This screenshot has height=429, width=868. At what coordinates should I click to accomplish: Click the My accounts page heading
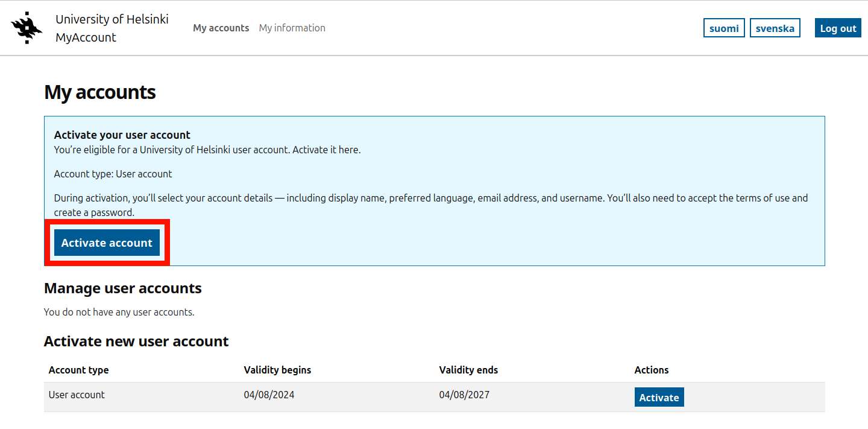(100, 92)
